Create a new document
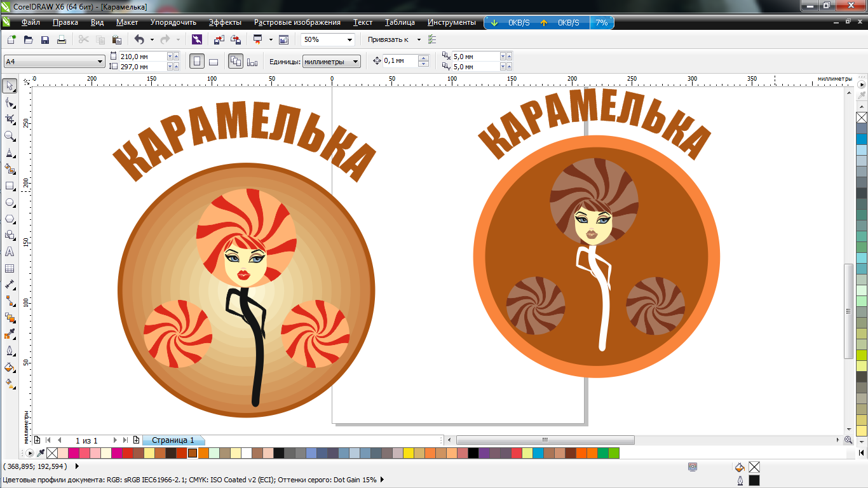868x488 pixels. 11,39
